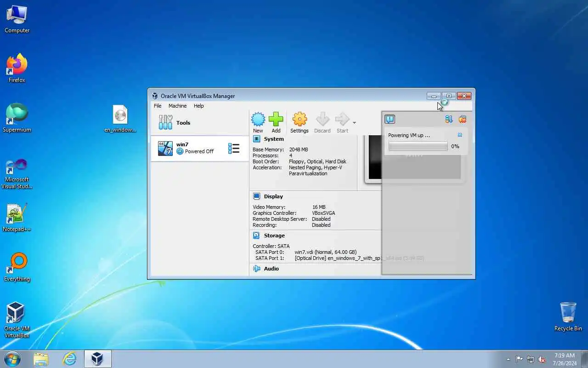Click the VirtualBox taskbar button
This screenshot has height=368, width=588.
click(97, 359)
